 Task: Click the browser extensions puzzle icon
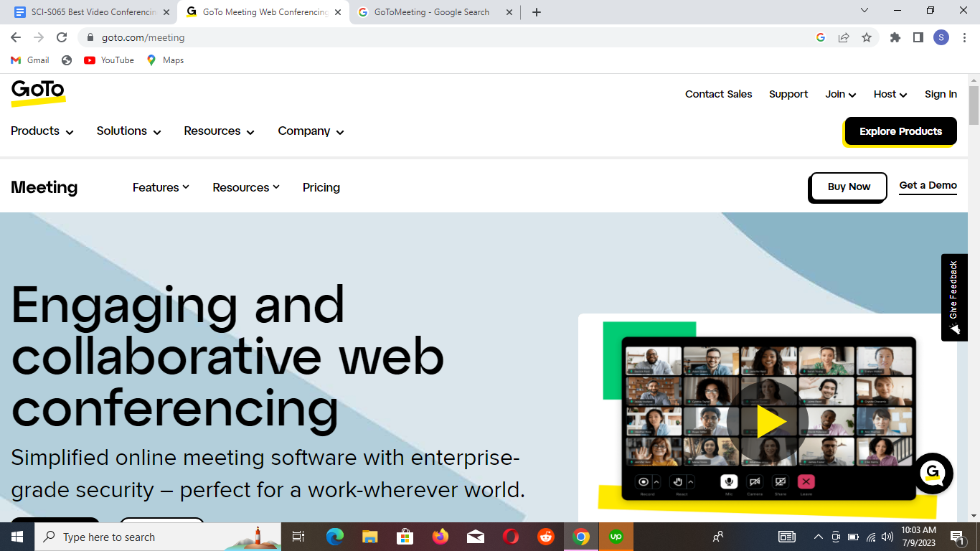coord(895,37)
